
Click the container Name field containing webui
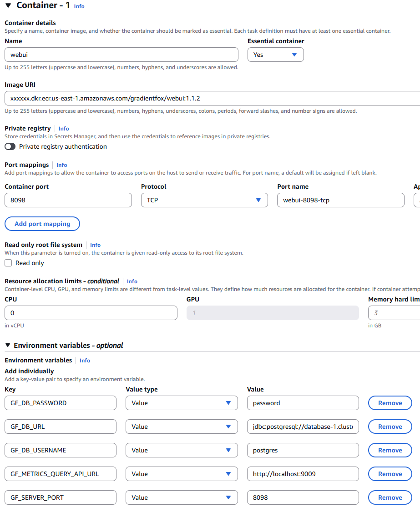click(121, 55)
